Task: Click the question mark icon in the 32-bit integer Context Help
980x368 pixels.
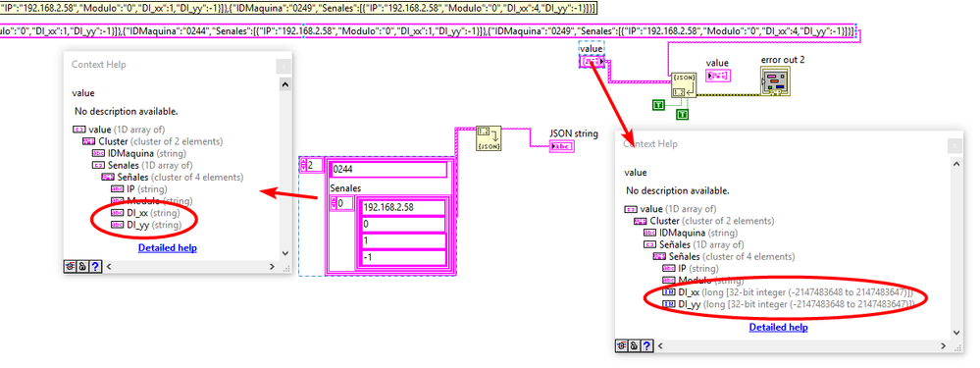Action: point(646,345)
